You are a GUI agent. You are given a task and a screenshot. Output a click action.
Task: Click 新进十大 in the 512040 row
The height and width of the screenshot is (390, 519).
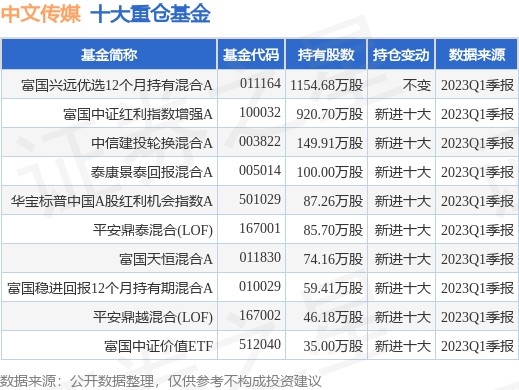tap(403, 346)
